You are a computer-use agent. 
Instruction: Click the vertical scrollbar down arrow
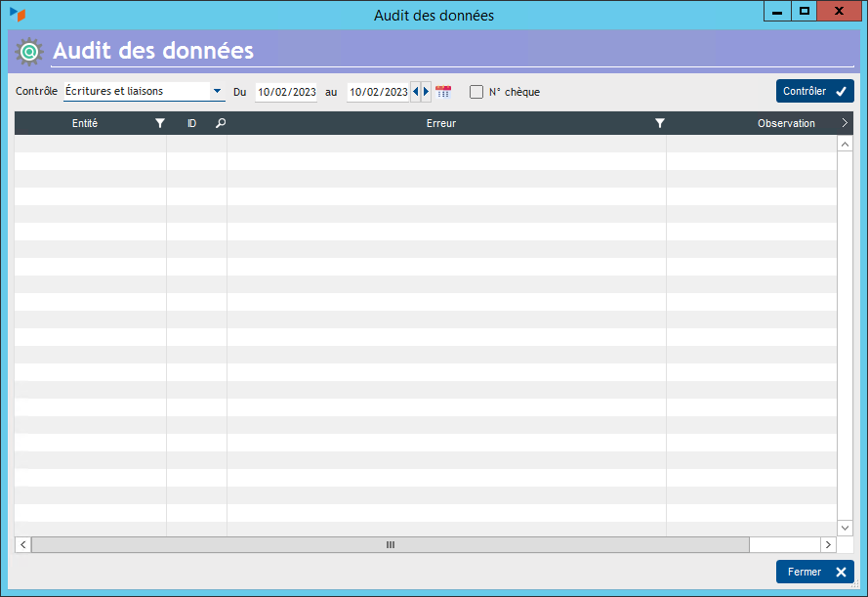click(846, 528)
